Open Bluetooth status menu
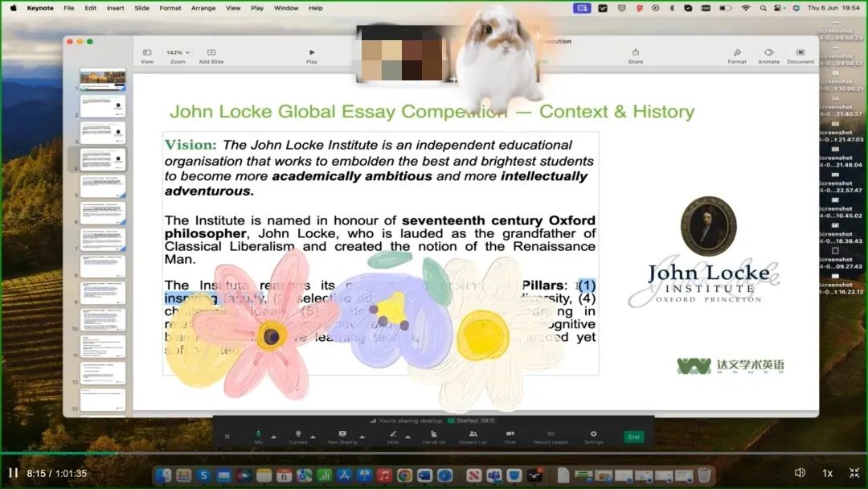Viewport: 868px width, 489px height. point(671,8)
